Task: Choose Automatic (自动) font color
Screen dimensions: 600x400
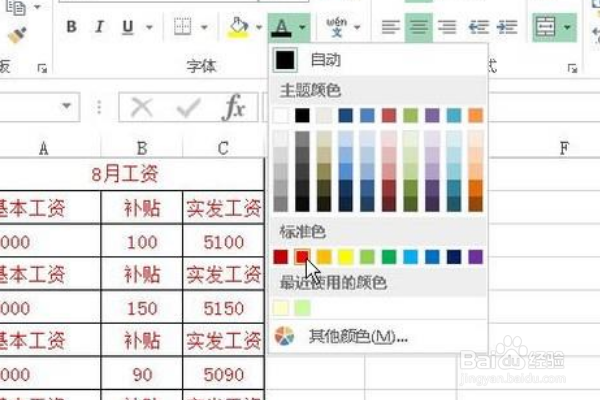Action: [x=378, y=60]
